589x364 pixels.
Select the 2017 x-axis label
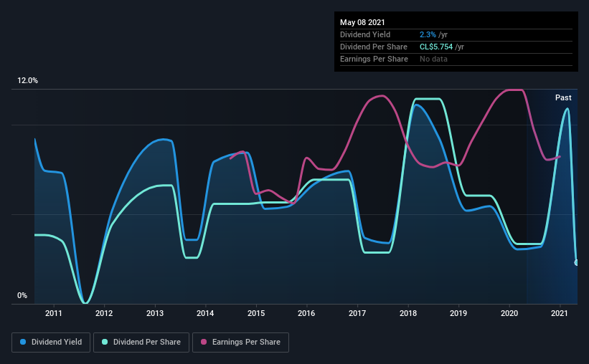click(x=357, y=313)
